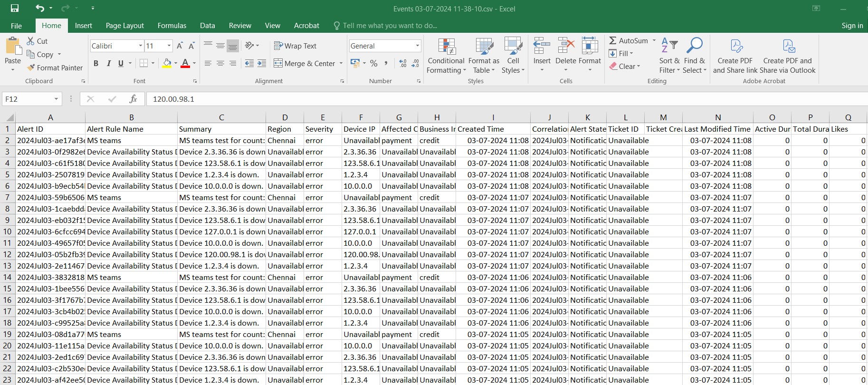Screen dimensions: 868x385
Task: Switch to the Formulas tab
Action: (x=172, y=26)
